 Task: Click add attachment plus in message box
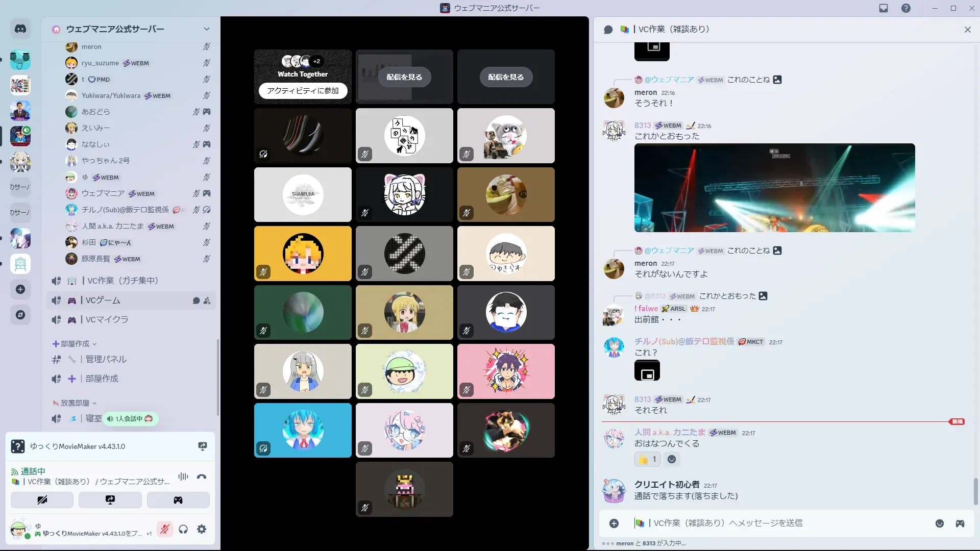(614, 523)
